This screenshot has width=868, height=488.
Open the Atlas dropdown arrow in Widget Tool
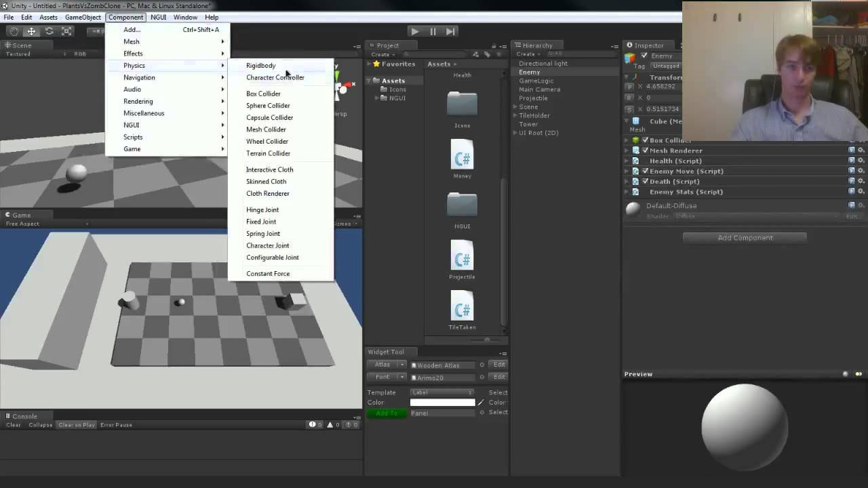(x=401, y=365)
